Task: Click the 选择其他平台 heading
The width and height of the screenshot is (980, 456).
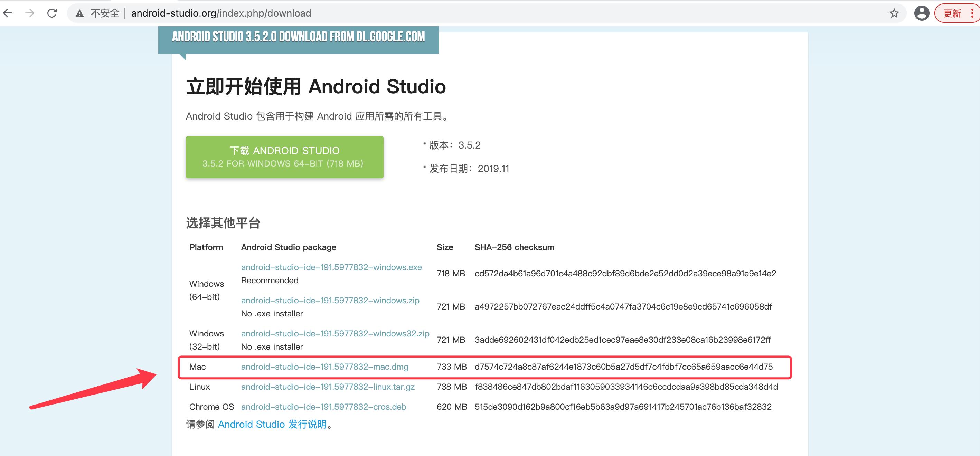Action: [223, 222]
